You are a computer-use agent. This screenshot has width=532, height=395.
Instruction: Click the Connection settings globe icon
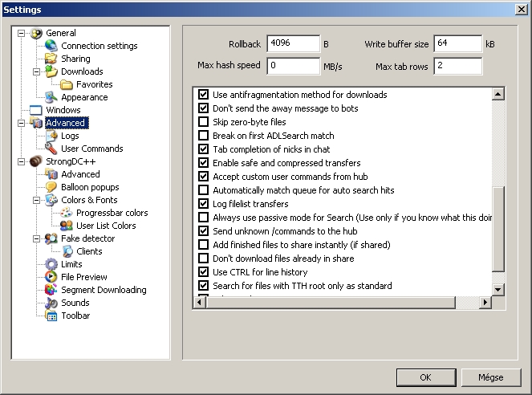click(x=51, y=46)
